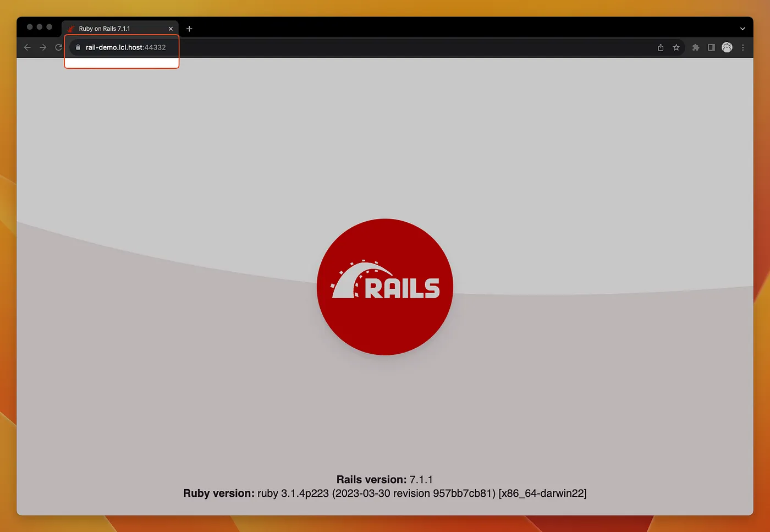Open the share icon in the toolbar
Image resolution: width=770 pixels, height=532 pixels.
pos(660,47)
